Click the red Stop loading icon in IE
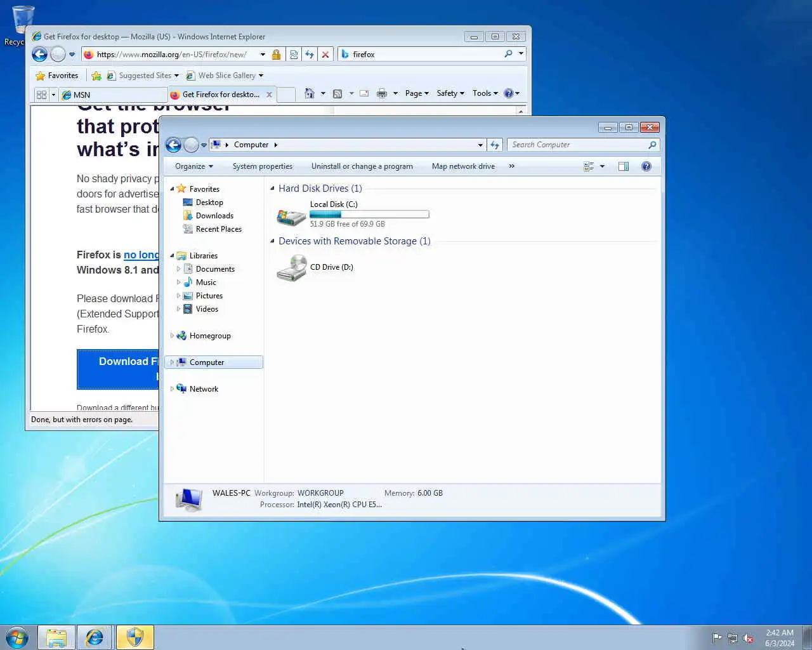 325,55
